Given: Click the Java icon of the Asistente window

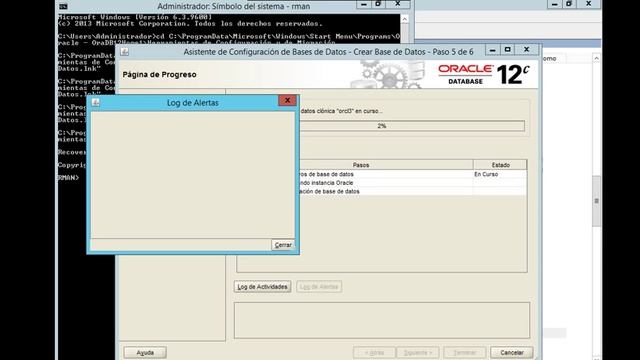Looking at the screenshot, I should (x=125, y=52).
